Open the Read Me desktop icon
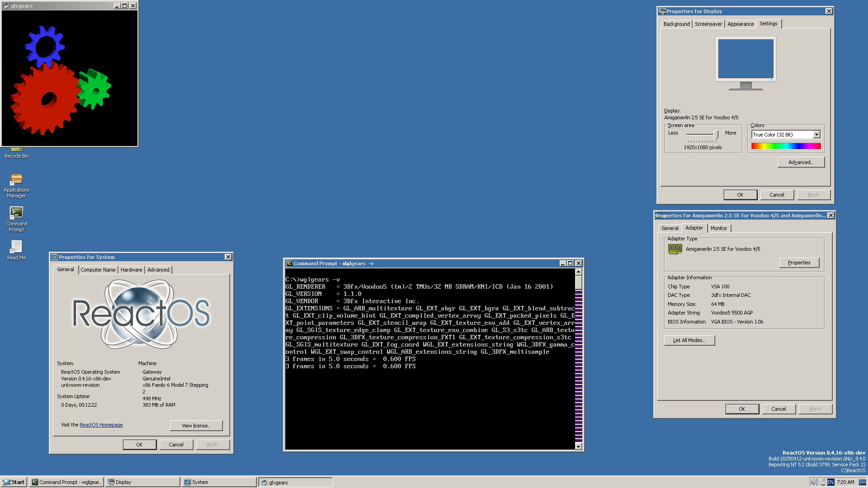This screenshot has width=868, height=488. click(x=16, y=247)
